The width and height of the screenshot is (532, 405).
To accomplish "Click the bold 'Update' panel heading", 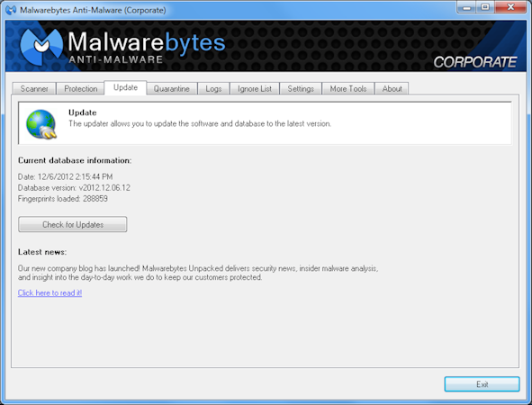I will 83,112.
